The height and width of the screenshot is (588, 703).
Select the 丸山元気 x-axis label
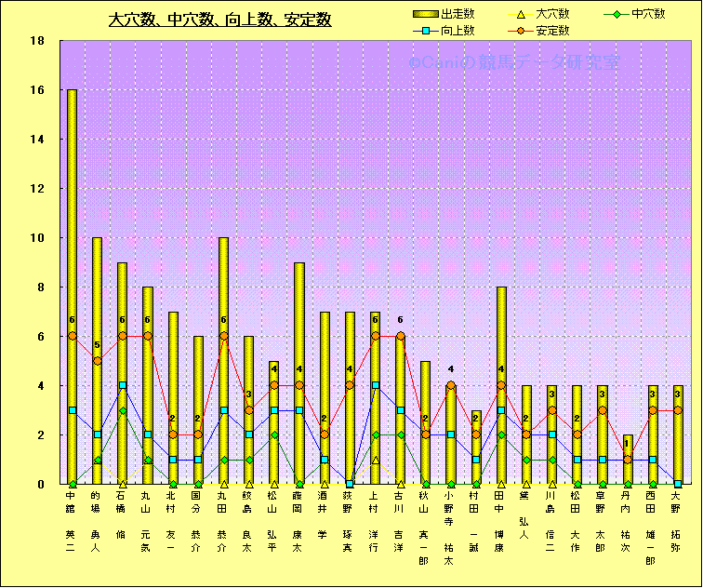[x=148, y=523]
